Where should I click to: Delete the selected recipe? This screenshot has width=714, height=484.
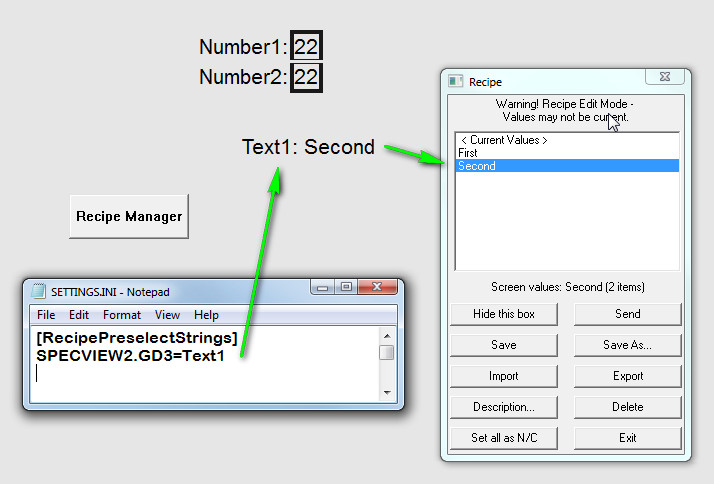[x=627, y=407]
